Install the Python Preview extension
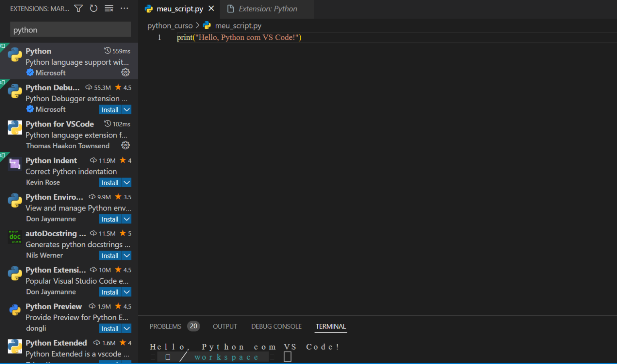Image resolution: width=617 pixels, height=364 pixels. pyautogui.click(x=110, y=328)
